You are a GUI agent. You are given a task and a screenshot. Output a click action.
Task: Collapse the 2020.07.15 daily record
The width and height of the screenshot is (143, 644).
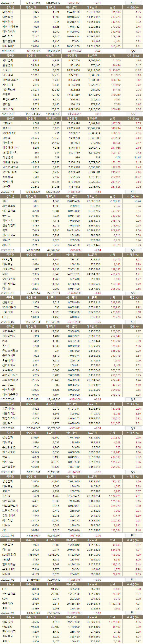point(134,114)
